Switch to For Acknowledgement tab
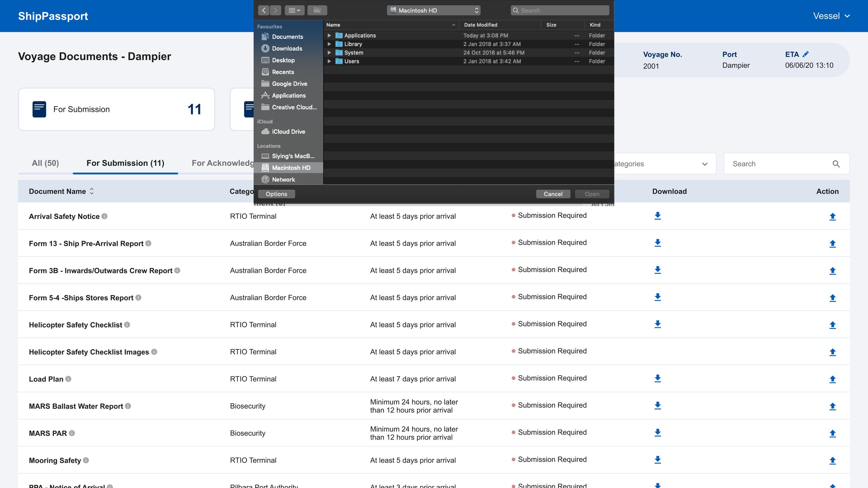The width and height of the screenshot is (868, 488). [x=223, y=163]
